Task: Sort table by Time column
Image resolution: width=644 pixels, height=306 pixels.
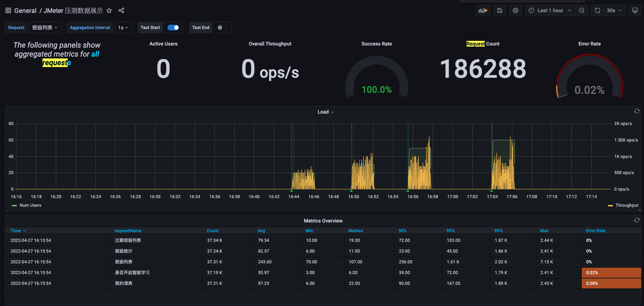Action: click(x=19, y=231)
